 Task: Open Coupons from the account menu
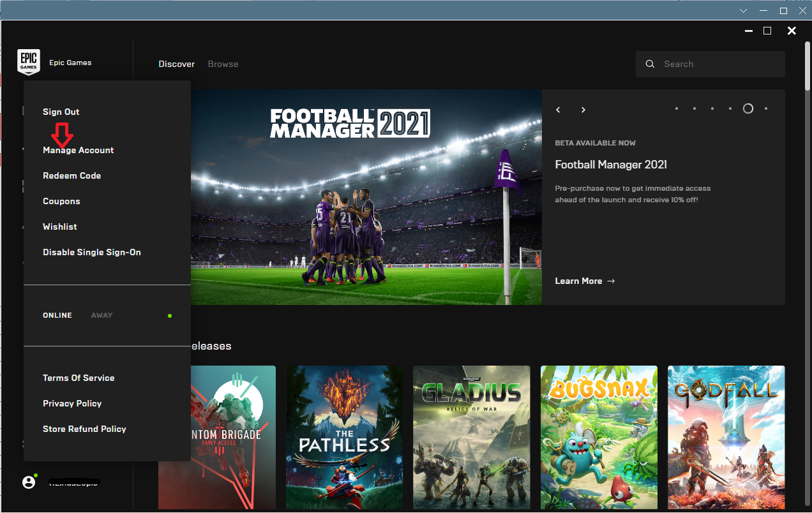point(61,201)
